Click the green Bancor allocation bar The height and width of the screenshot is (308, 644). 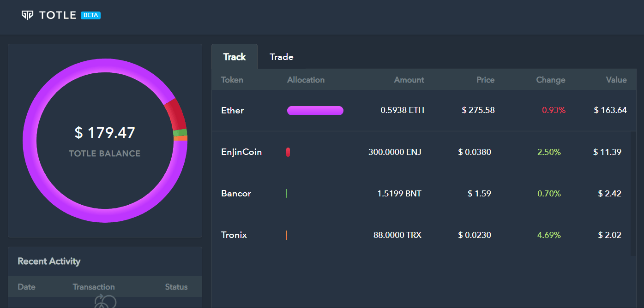pos(287,194)
